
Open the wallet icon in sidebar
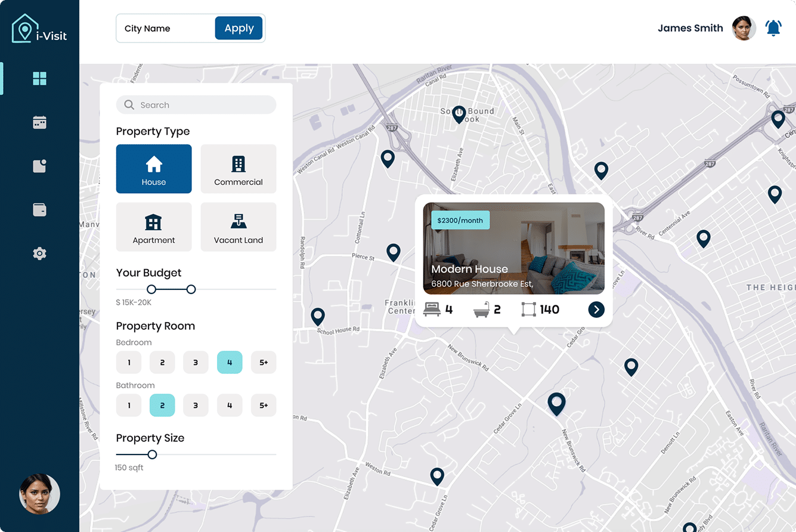point(40,210)
